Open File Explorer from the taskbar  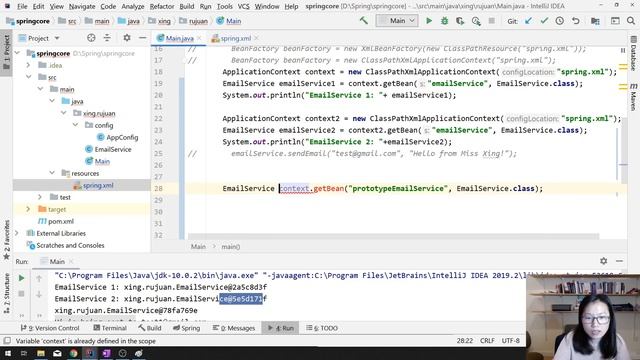[41, 353]
